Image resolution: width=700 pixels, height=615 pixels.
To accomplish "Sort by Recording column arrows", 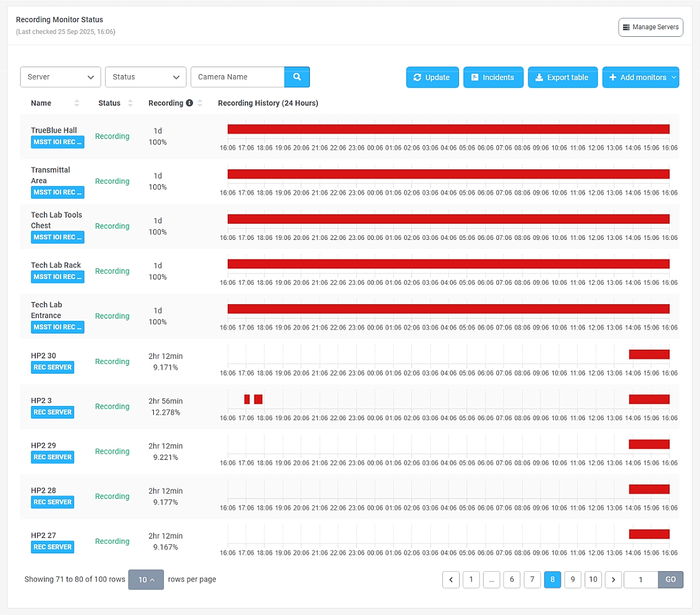I will [x=200, y=103].
